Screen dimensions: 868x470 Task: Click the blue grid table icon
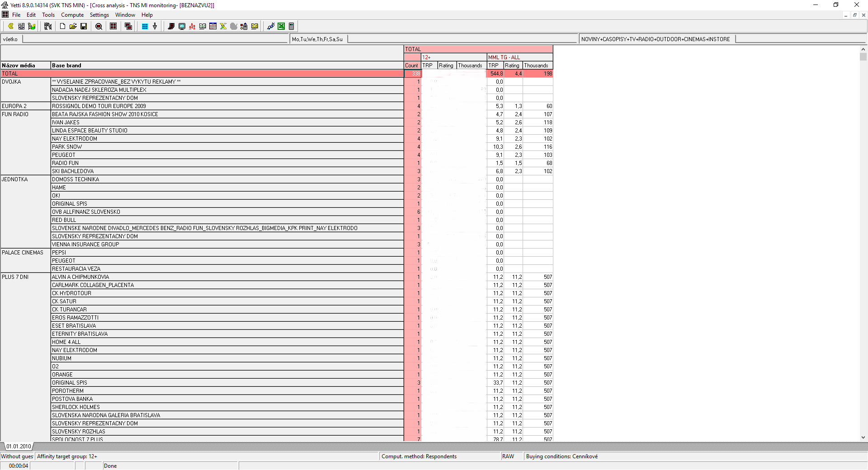[145, 26]
